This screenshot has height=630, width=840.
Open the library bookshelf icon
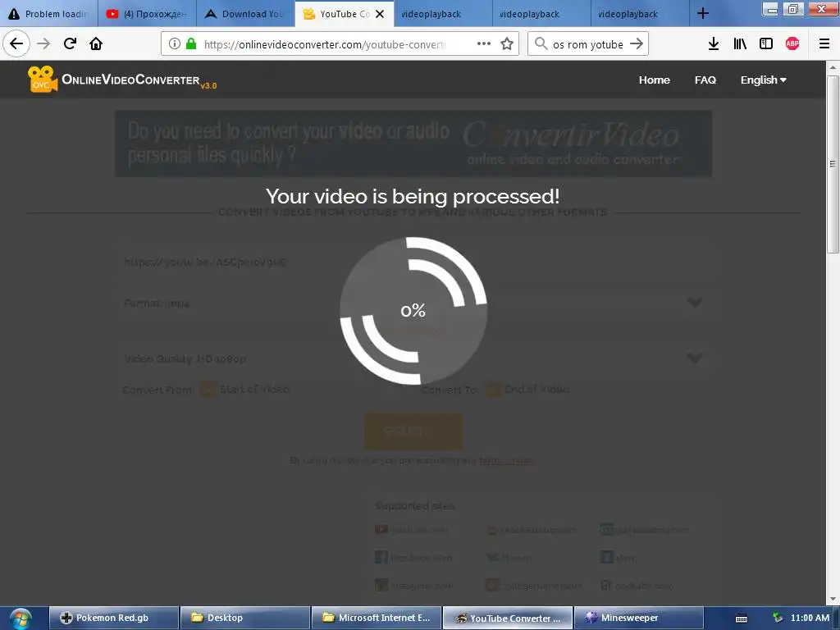(x=740, y=44)
